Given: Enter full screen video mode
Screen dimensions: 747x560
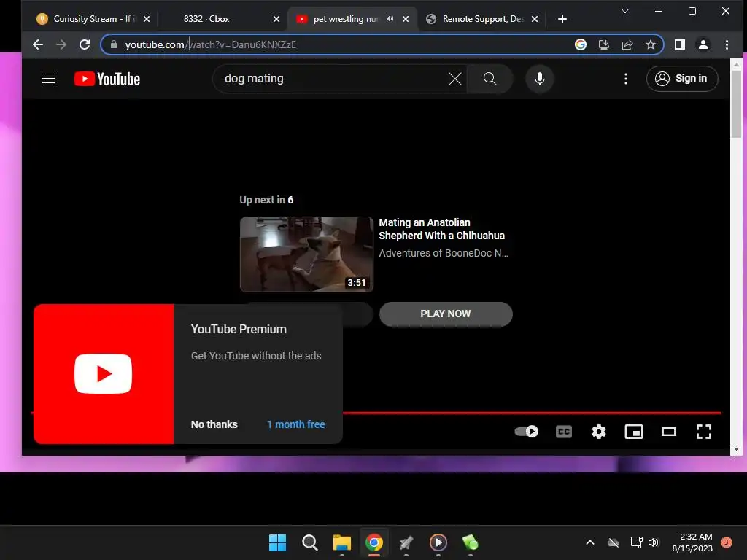Looking at the screenshot, I should pos(704,432).
